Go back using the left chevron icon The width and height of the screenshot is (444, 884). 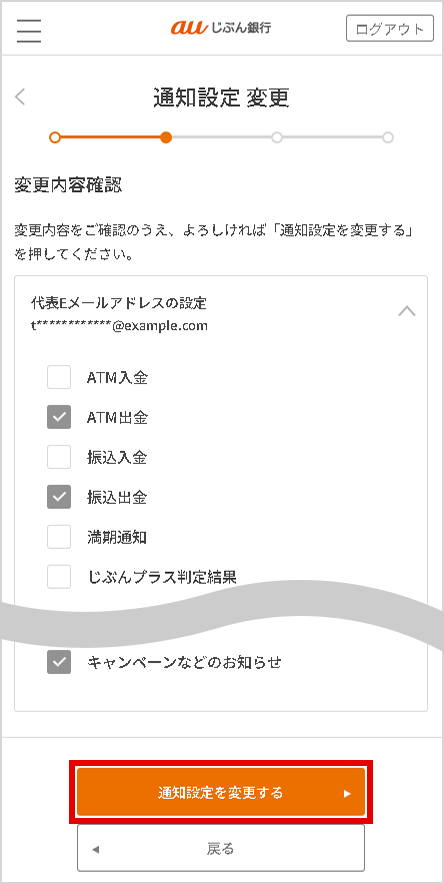[x=20, y=97]
